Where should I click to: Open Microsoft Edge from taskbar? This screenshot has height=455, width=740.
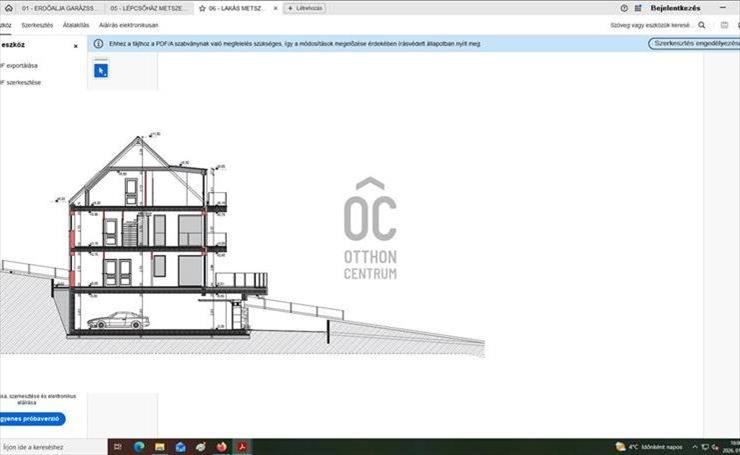coord(139,447)
